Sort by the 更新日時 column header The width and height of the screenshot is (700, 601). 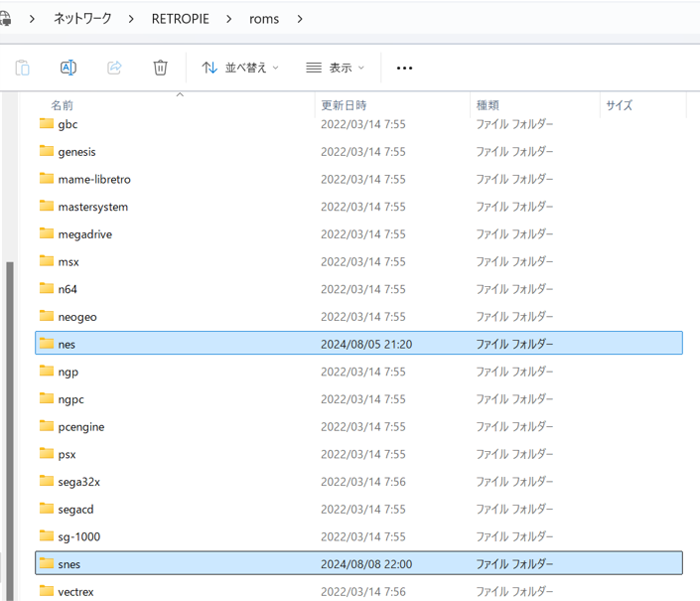(x=344, y=105)
